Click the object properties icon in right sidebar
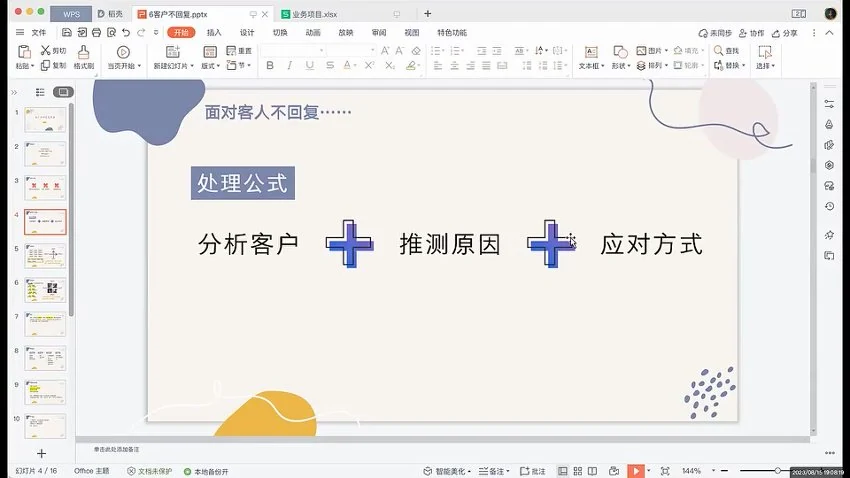The height and width of the screenshot is (478, 850). (x=829, y=104)
